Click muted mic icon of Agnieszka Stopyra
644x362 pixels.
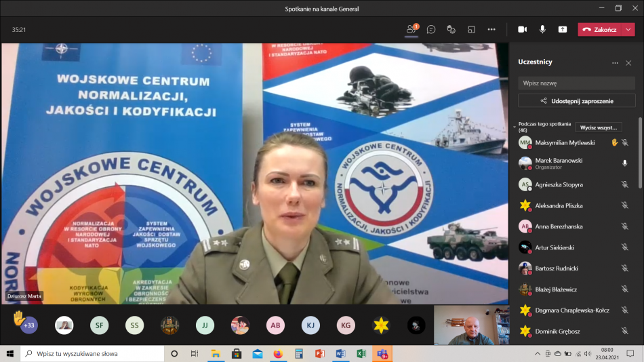pyautogui.click(x=625, y=184)
